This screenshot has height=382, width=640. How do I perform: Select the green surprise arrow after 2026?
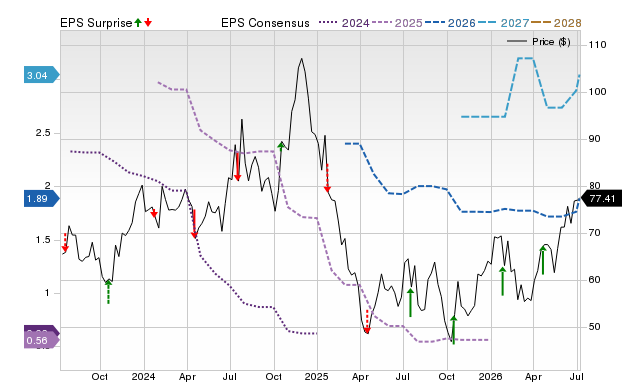point(502,281)
